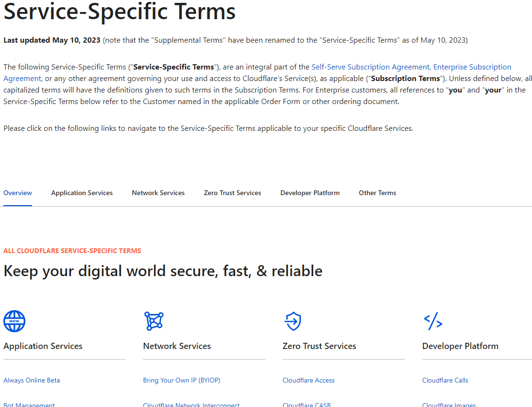Click the Zero Trust shield arrow icon

pyautogui.click(x=293, y=321)
